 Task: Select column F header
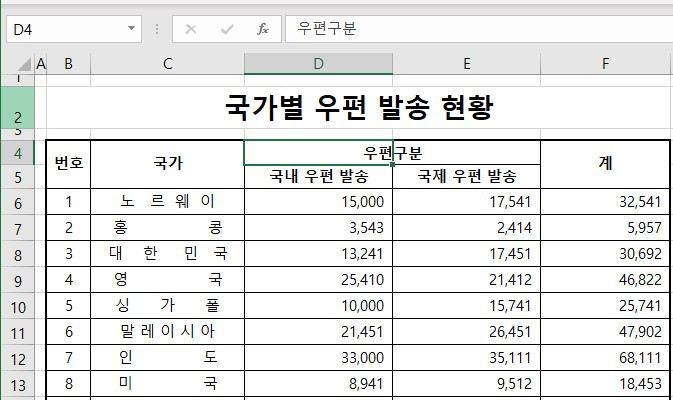click(605, 64)
